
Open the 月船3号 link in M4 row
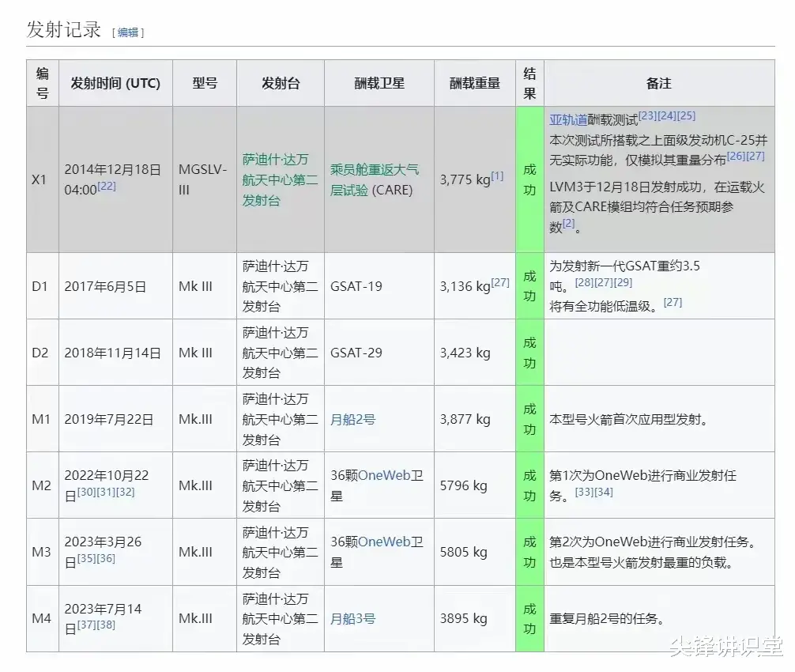tap(352, 619)
